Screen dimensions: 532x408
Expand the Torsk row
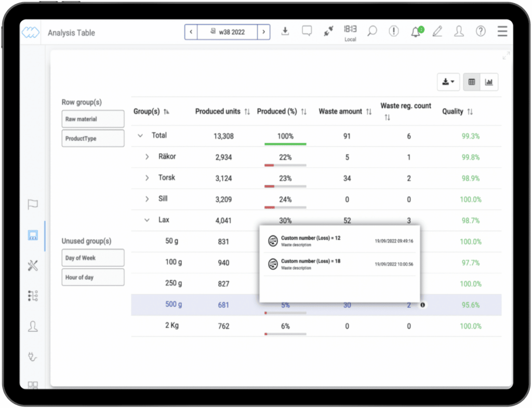coord(147,178)
